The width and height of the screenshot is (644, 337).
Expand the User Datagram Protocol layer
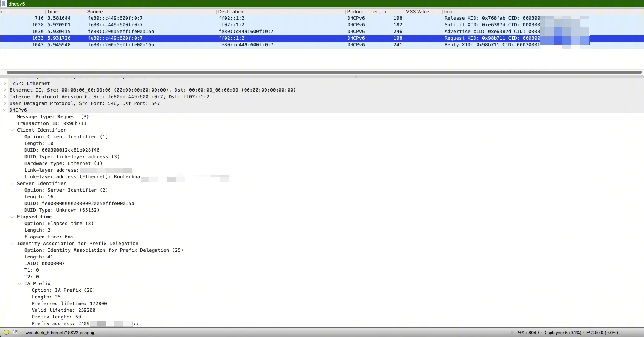[5, 103]
